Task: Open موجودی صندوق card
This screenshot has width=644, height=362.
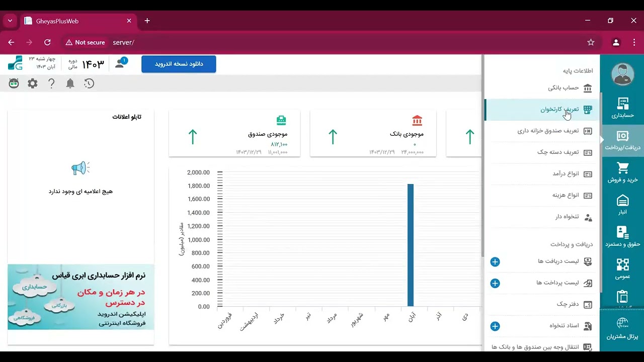Action: point(234,134)
